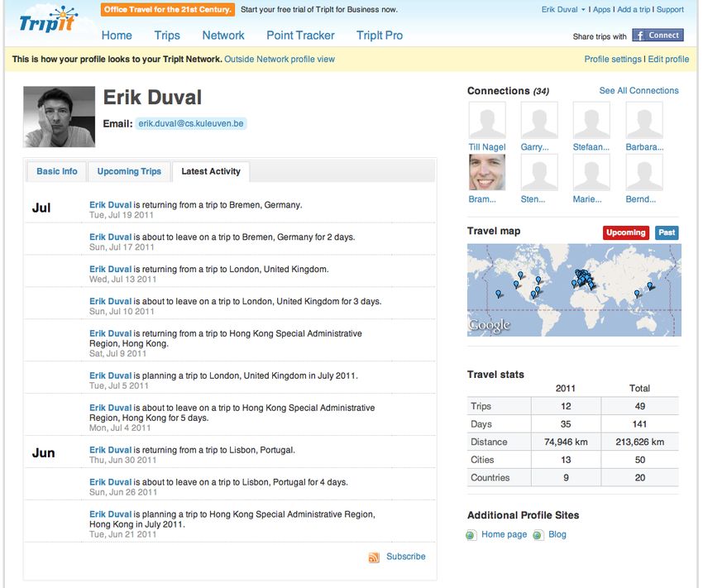Open Bram's profile photo thumbnail
Viewport: 703px width, 588px height.
[487, 173]
